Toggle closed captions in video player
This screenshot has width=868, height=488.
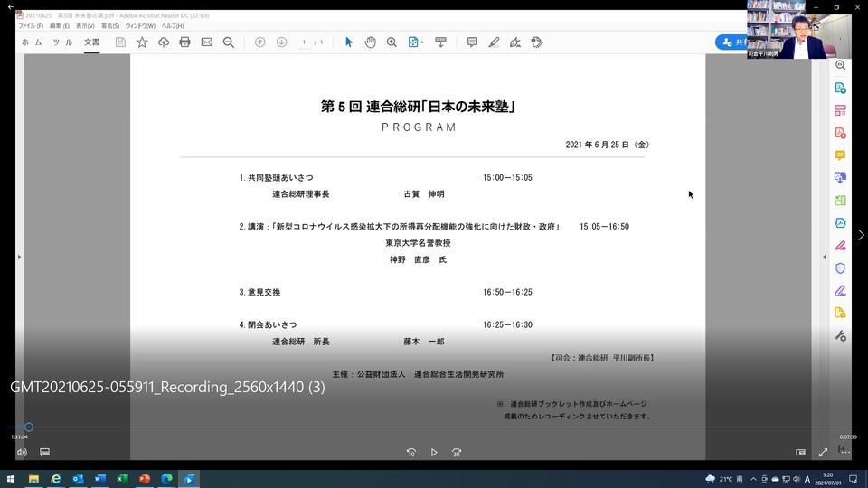tap(45, 452)
